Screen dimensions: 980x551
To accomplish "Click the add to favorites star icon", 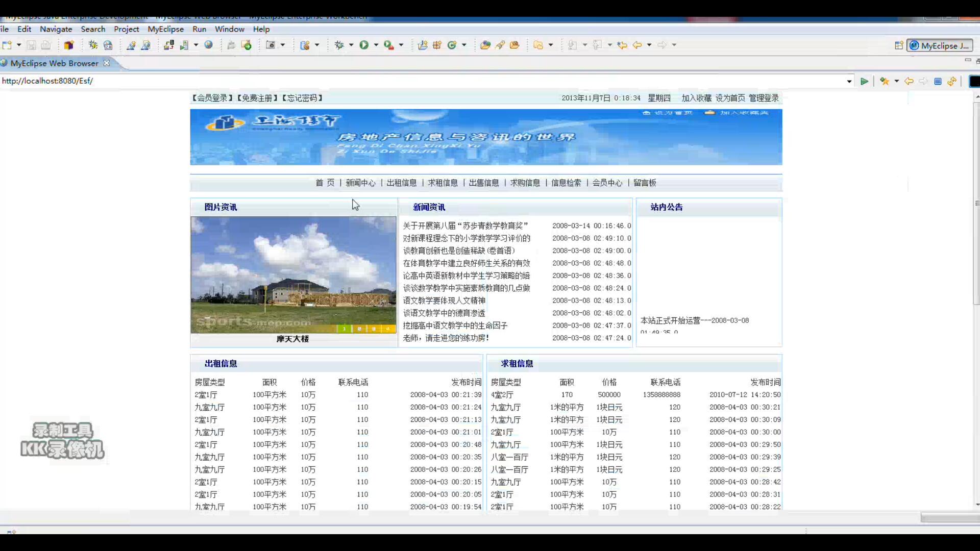I will pos(885,81).
